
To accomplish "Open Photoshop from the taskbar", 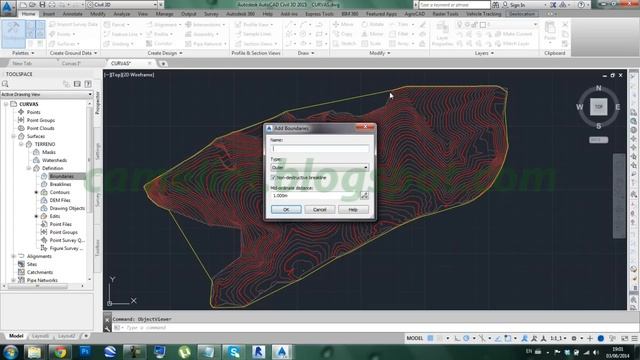I will pos(85,352).
